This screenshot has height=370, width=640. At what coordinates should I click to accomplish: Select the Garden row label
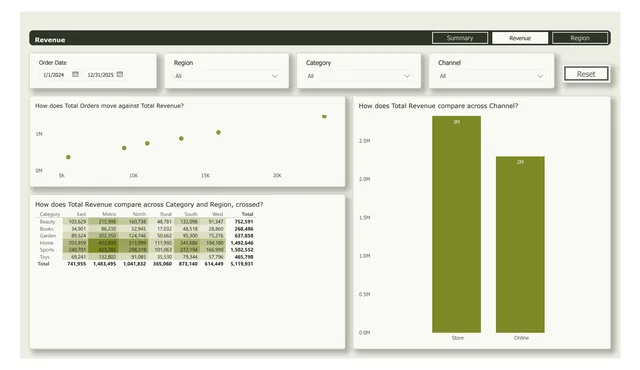(x=48, y=236)
